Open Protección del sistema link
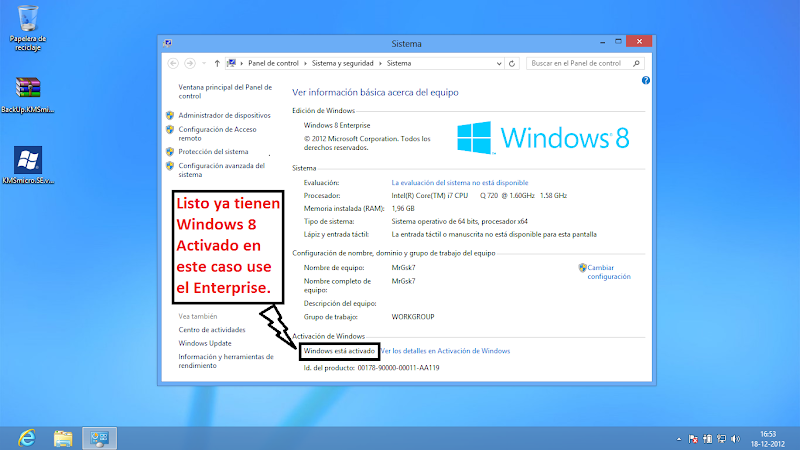The height and width of the screenshot is (450, 800). coord(213,152)
